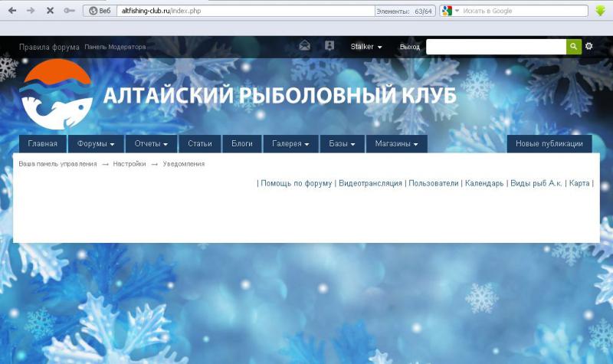The height and width of the screenshot is (364, 613).
Task: Open the Галерея dropdown menu
Action: pyautogui.click(x=290, y=144)
